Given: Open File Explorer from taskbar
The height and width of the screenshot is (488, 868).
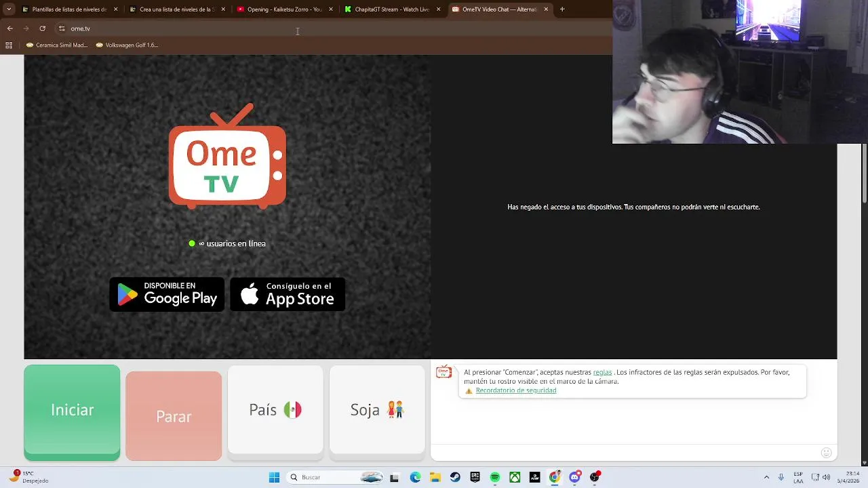Looking at the screenshot, I should tap(435, 477).
